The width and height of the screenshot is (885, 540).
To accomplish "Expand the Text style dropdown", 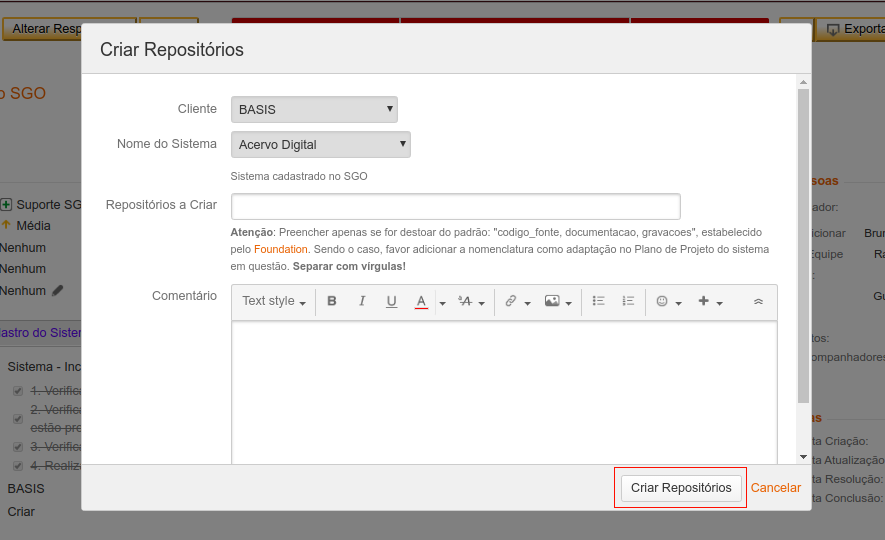I will coord(273,301).
